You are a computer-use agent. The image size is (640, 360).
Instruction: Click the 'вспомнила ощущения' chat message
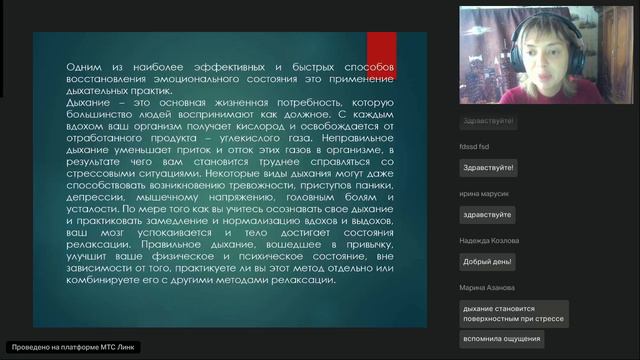[501, 339]
